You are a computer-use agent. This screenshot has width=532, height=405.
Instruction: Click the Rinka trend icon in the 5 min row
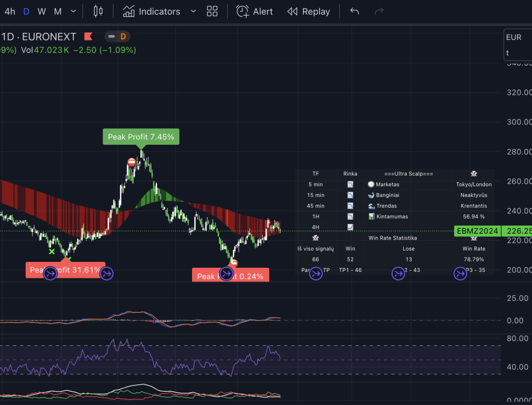tap(350, 184)
